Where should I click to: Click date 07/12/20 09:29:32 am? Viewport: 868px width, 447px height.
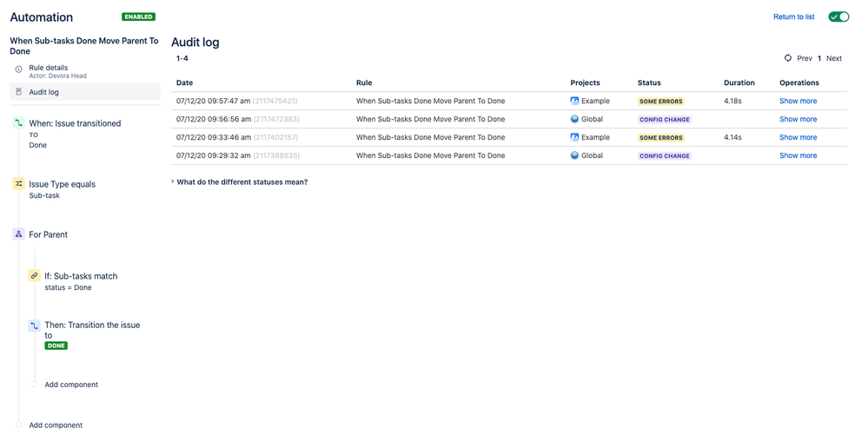tap(213, 155)
